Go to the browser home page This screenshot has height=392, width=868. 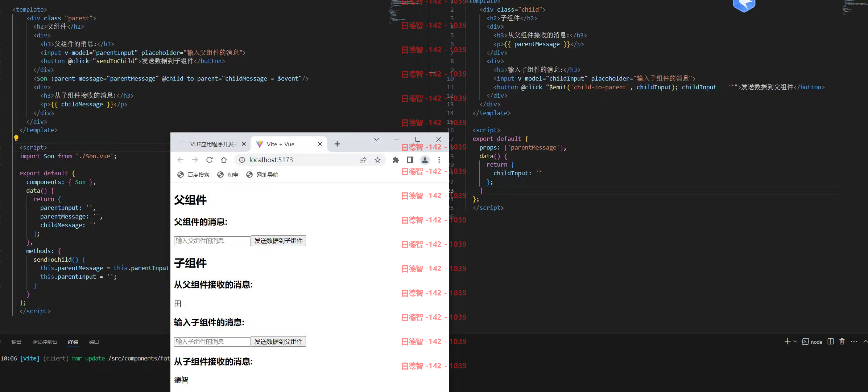224,160
